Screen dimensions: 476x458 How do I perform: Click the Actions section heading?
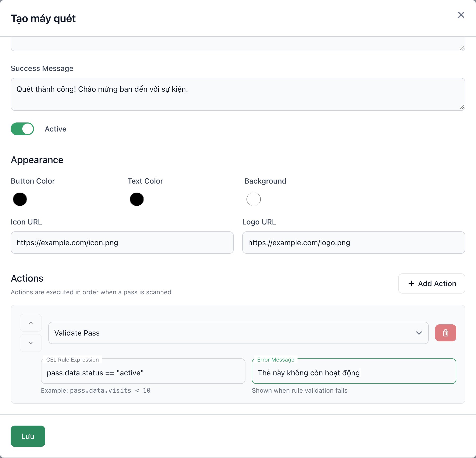[x=27, y=278]
